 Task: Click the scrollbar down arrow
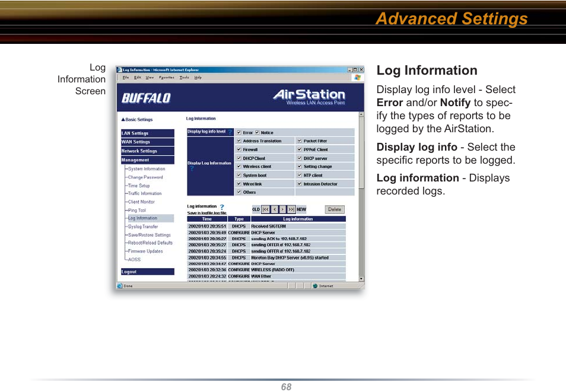click(x=361, y=279)
